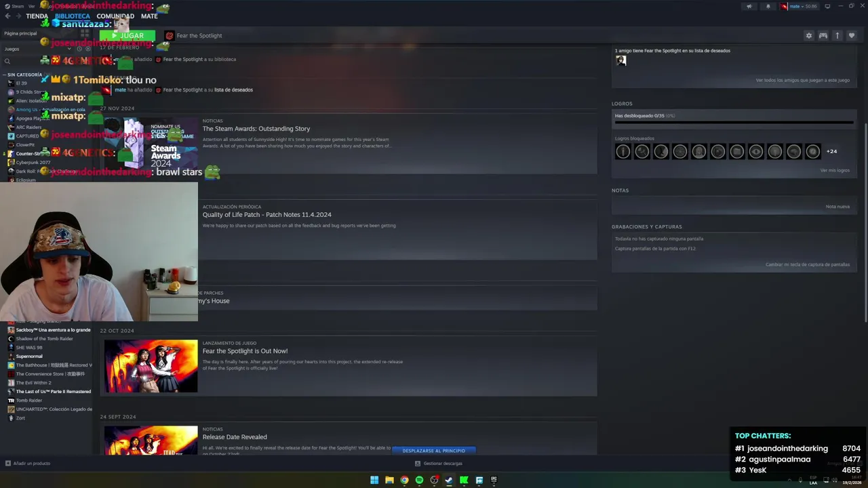The width and height of the screenshot is (868, 488).
Task: Open Steam from the taskbar
Action: 449,480
